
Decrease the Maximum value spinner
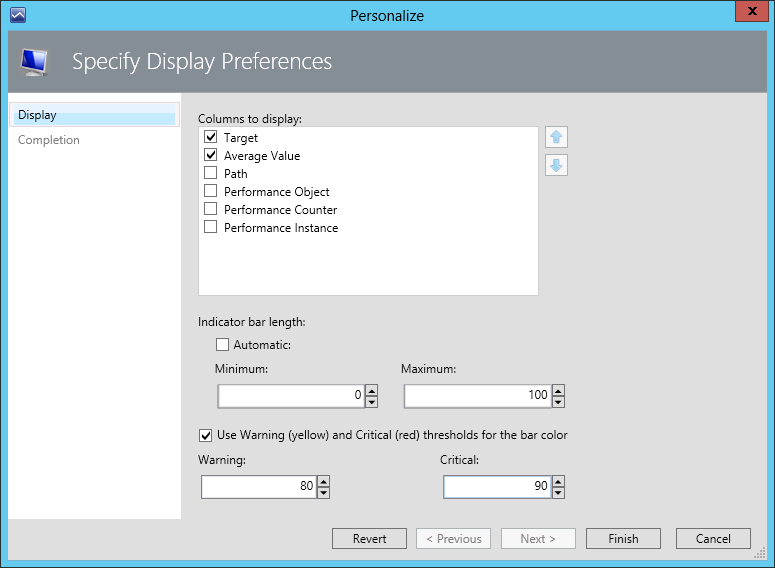558,401
